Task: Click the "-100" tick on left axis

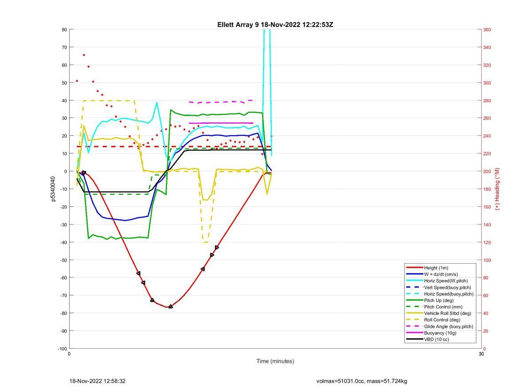Action: coord(63,349)
